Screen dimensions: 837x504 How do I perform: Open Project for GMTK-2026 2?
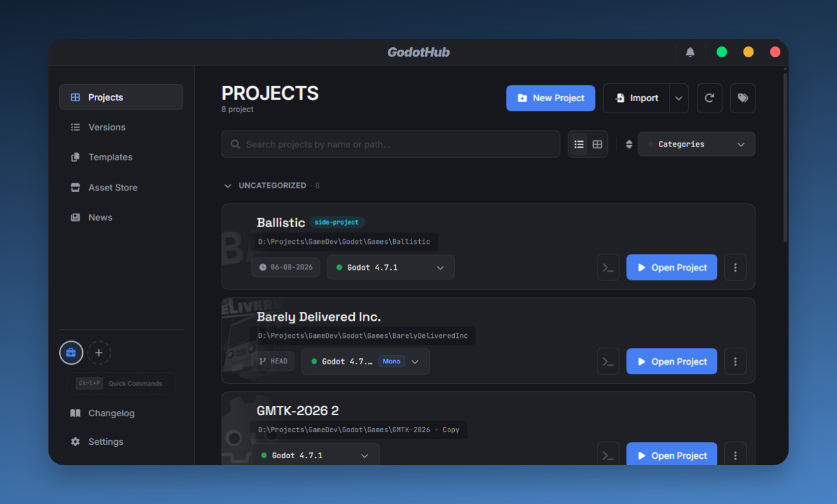(x=671, y=455)
